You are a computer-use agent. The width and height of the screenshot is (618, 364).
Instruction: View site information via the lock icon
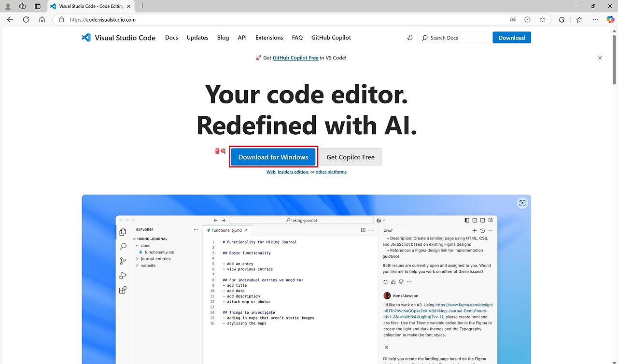(x=61, y=20)
